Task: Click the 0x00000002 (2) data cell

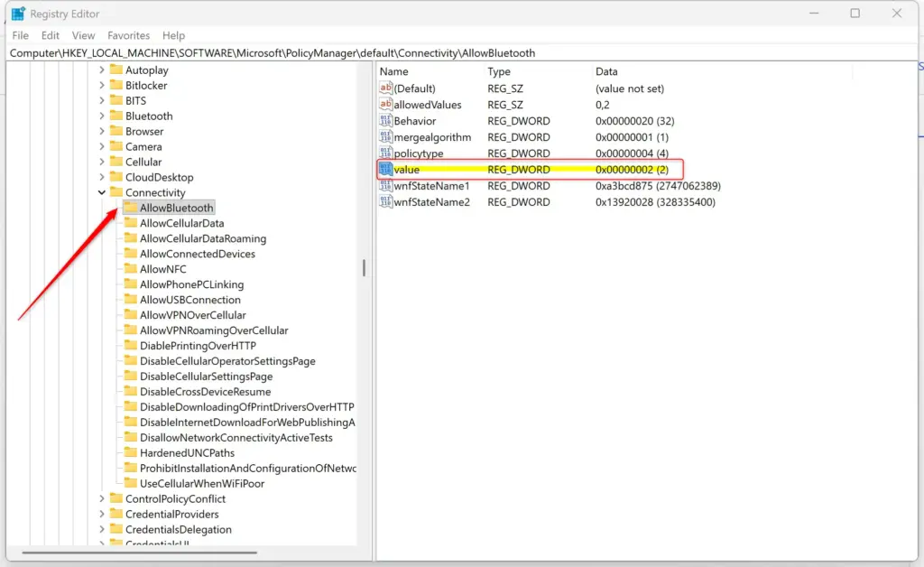Action: click(x=632, y=169)
